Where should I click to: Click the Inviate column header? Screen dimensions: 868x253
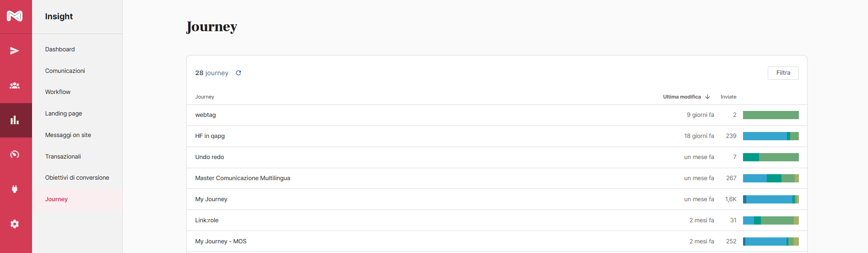728,97
